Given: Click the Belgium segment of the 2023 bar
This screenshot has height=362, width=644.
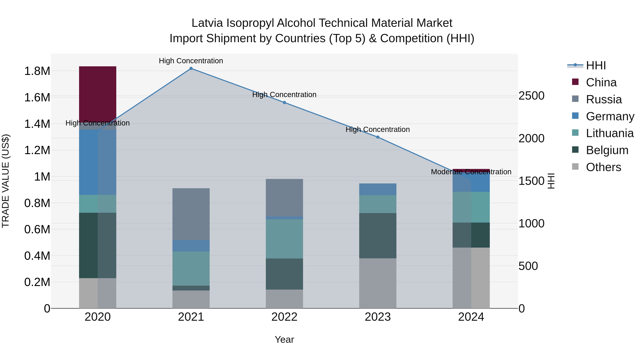Looking at the screenshot, I should [x=378, y=236].
